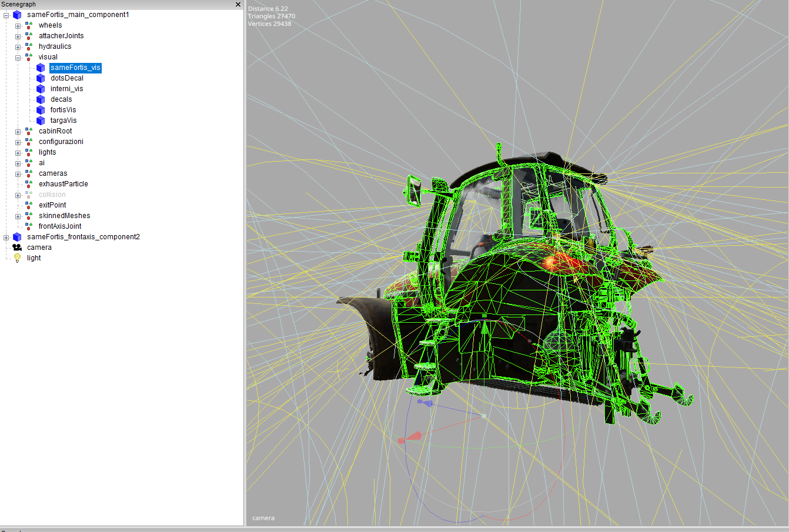
Task: Expand the attacherJoints group
Action: [18, 36]
